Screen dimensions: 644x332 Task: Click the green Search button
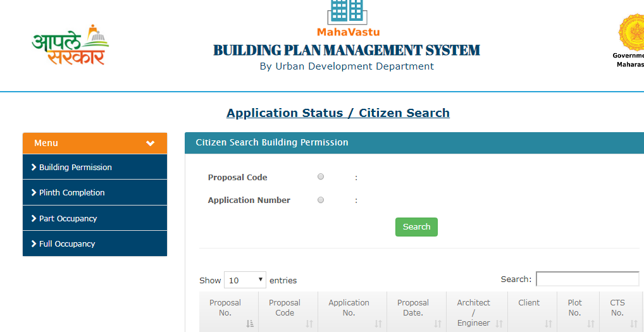416,227
